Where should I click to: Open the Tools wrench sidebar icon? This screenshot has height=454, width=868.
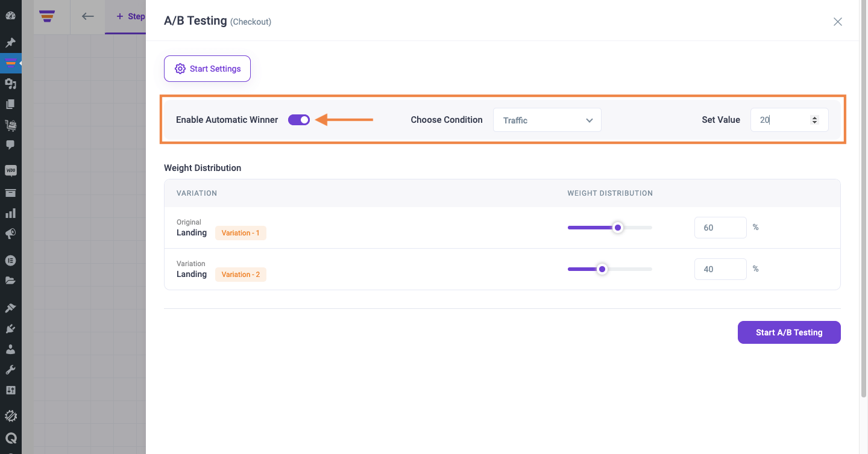point(10,370)
